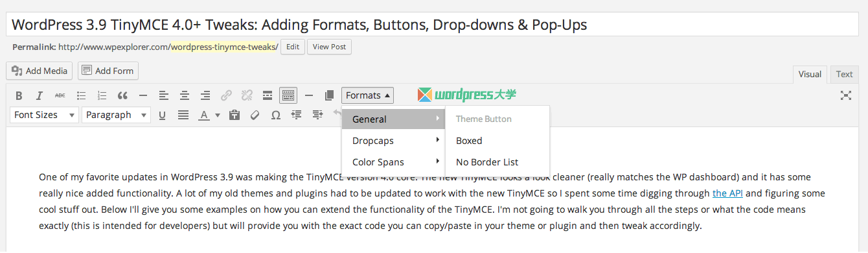Insert horizontal line icon next to blockquote

click(143, 96)
